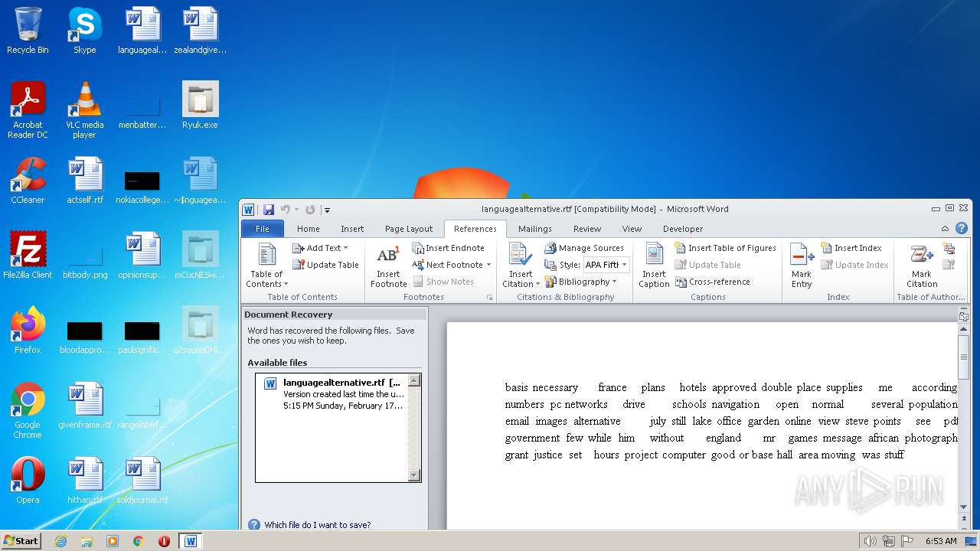Select recovered languagealternative.rtf file entry

tap(332, 393)
